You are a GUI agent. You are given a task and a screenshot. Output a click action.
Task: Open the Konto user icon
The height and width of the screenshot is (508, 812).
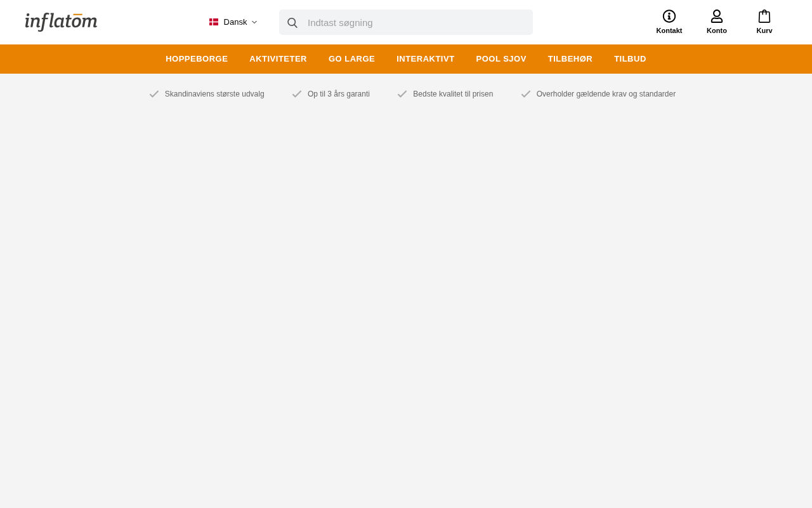(717, 17)
